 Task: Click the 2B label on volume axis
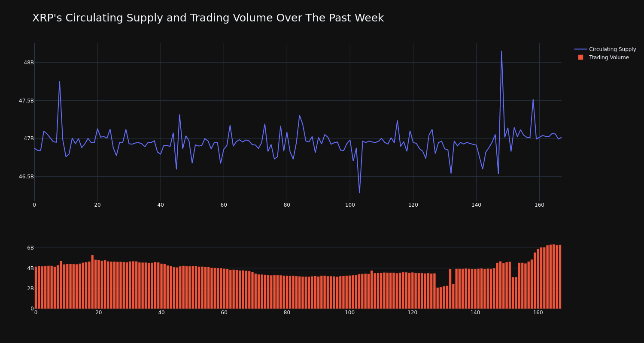click(x=30, y=289)
